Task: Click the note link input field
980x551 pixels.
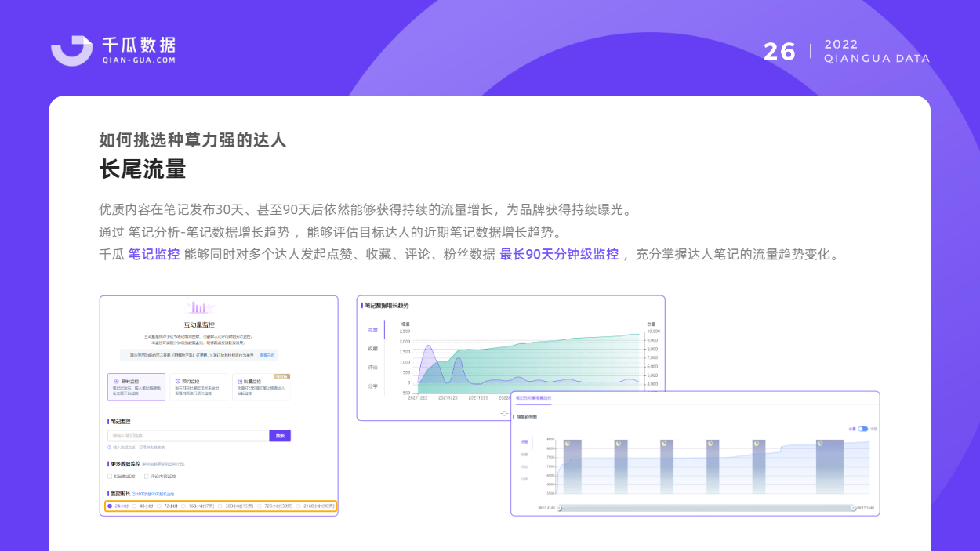Action: tap(188, 436)
